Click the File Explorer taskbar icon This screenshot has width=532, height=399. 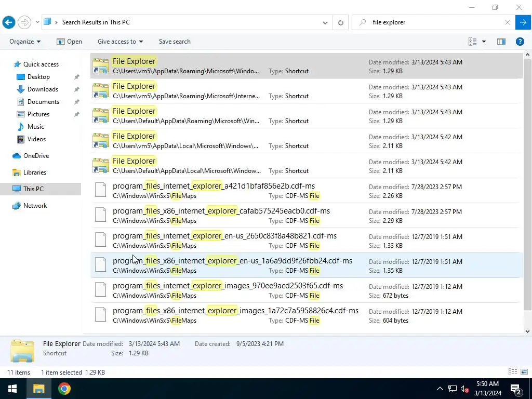click(x=38, y=389)
